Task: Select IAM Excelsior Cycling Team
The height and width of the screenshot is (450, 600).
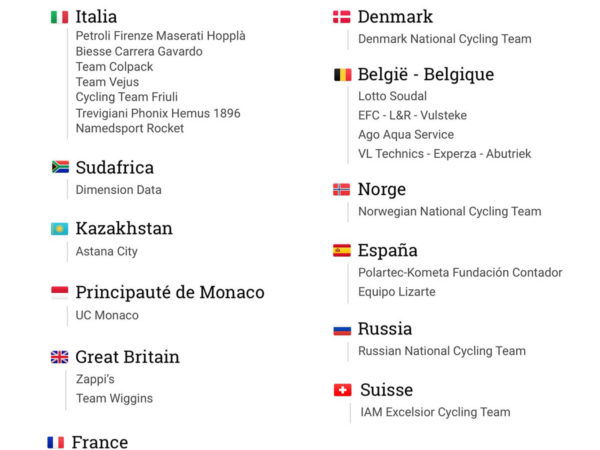Action: pyautogui.click(x=435, y=412)
